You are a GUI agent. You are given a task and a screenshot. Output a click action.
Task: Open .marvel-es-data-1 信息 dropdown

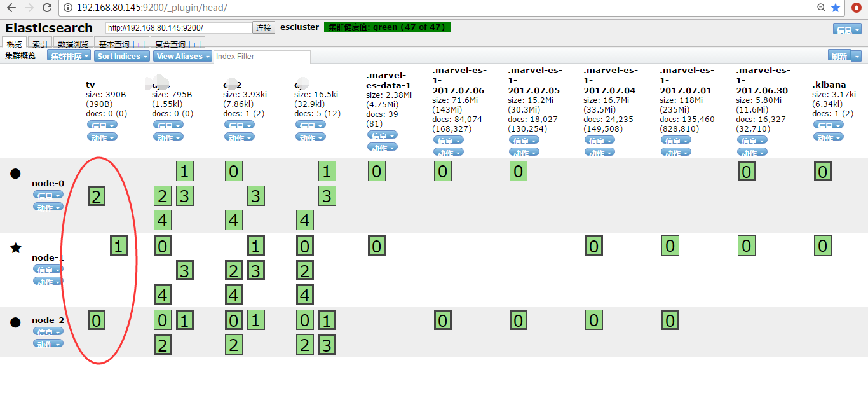383,135
